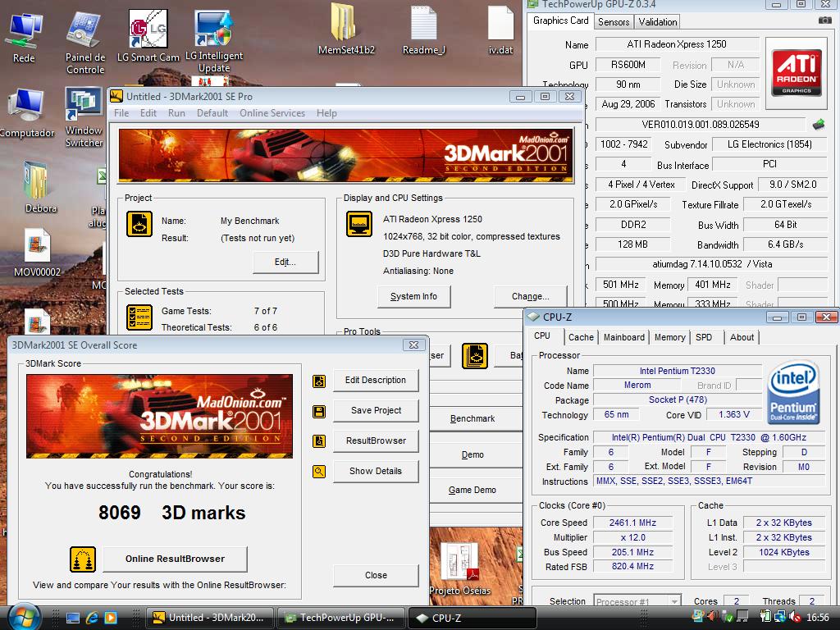Viewport: 840px width, 630px height.
Task: Click the Save Project button
Action: point(376,410)
